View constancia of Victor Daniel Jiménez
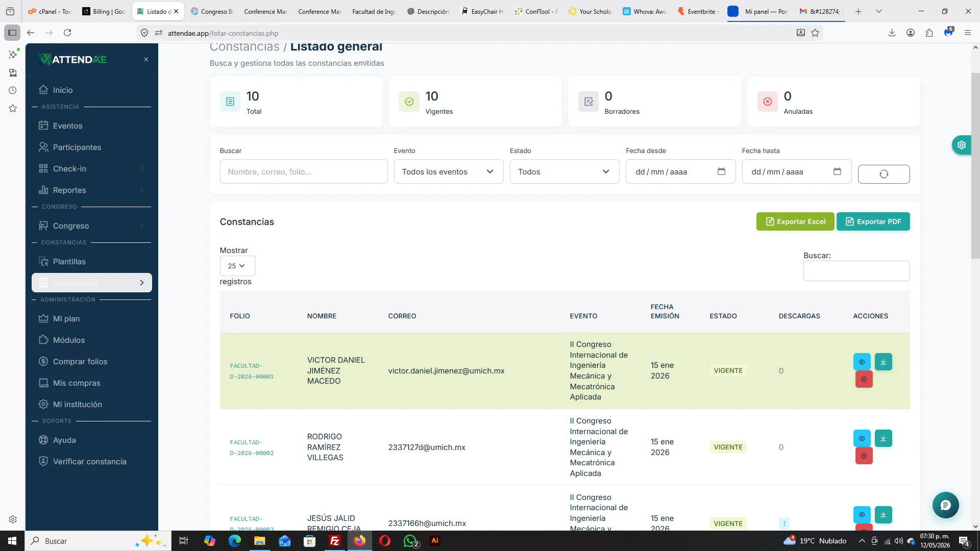Viewport: 980px width, 551px height. pos(862,362)
